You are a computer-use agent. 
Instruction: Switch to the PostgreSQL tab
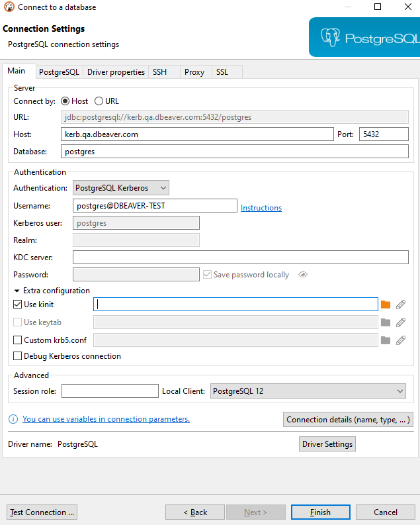(x=59, y=72)
